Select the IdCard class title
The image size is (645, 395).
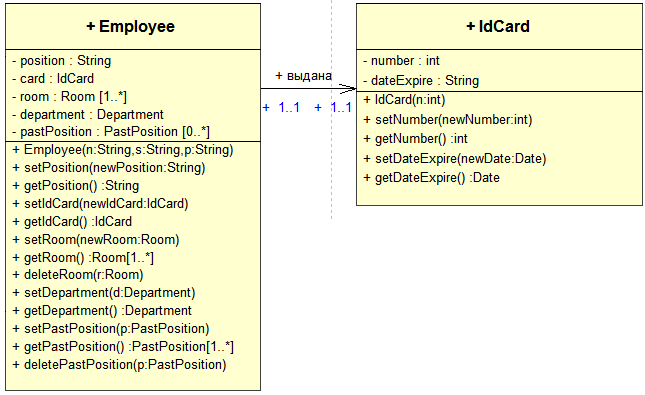tap(498, 27)
